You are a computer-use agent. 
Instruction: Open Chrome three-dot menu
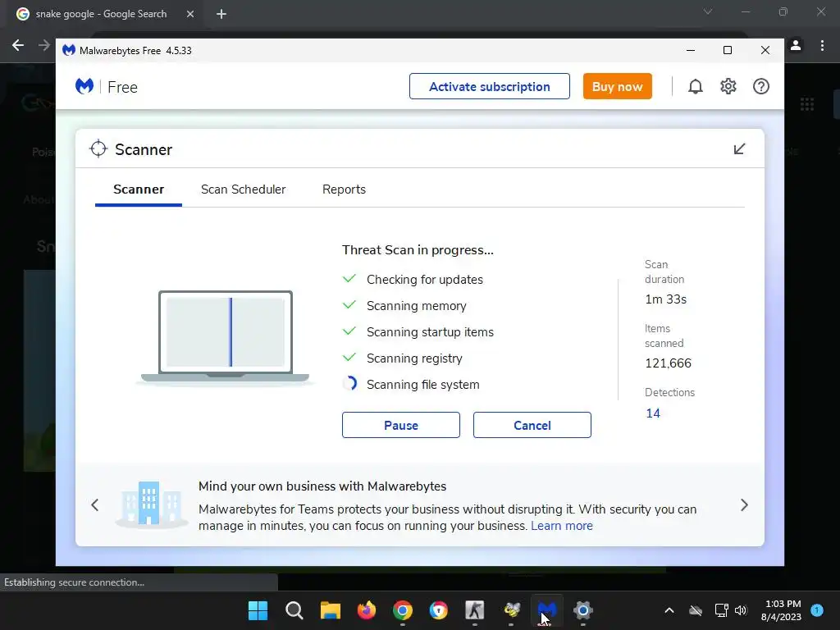(x=822, y=46)
